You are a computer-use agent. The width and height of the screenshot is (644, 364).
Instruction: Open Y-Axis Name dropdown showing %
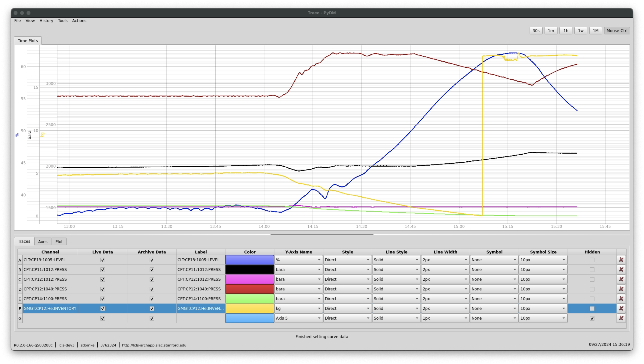tap(299, 260)
